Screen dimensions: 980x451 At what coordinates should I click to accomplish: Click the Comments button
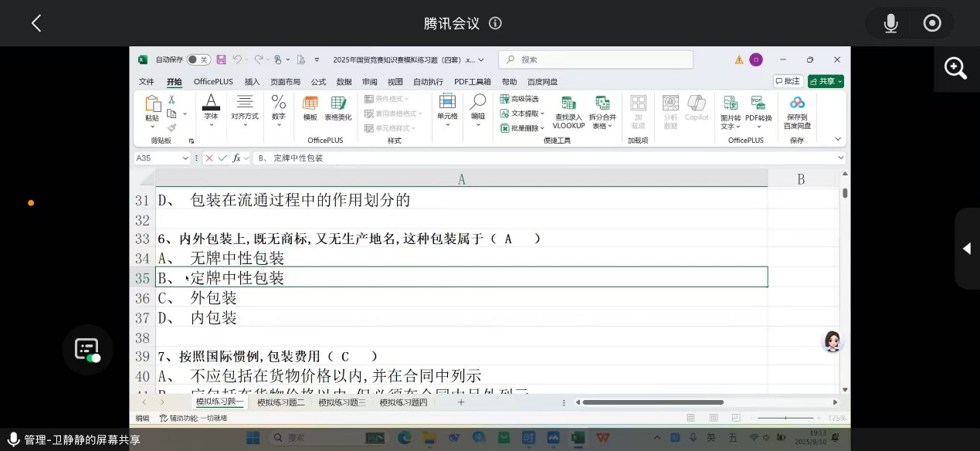tap(788, 81)
